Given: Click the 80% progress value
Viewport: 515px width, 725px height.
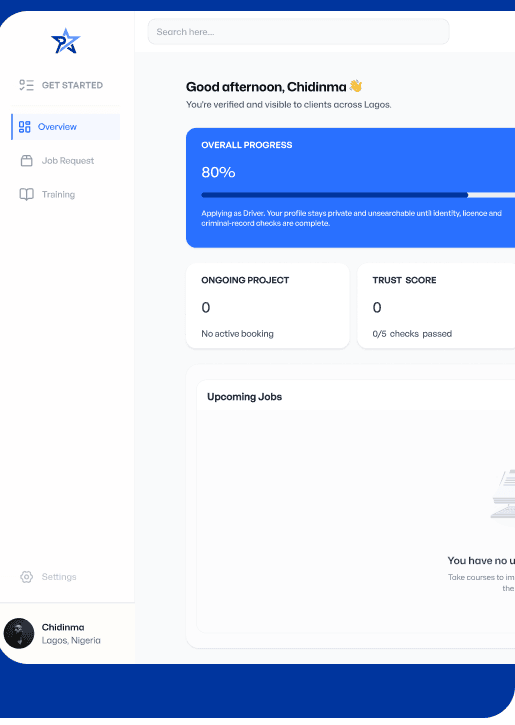Looking at the screenshot, I should tap(218, 172).
